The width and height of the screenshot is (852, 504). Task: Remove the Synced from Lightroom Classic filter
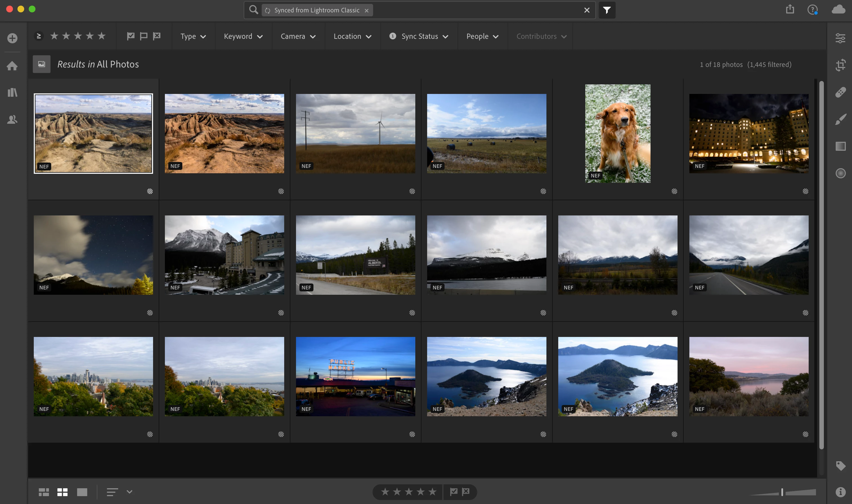[x=367, y=10]
